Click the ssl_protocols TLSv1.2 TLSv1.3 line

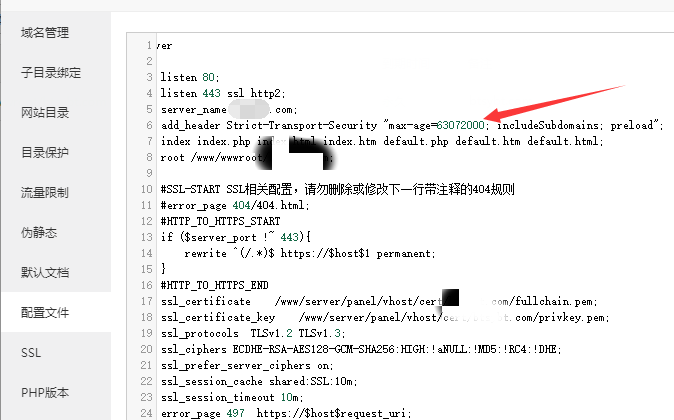click(x=253, y=333)
